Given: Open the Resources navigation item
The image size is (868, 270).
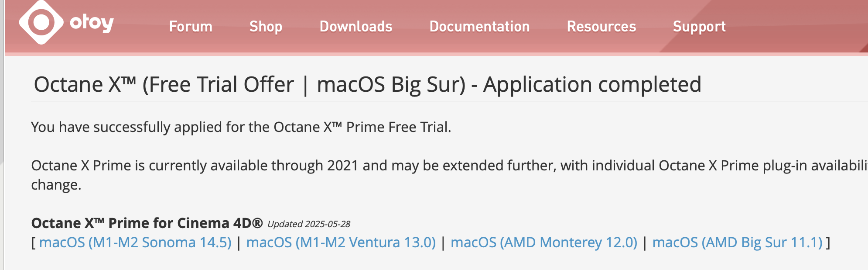Looking at the screenshot, I should coord(601,27).
